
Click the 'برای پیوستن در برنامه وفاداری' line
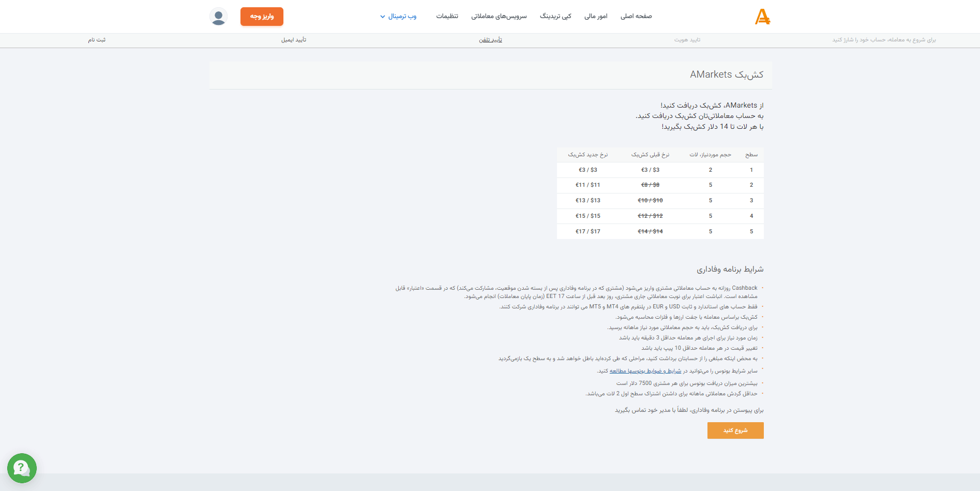(x=689, y=410)
